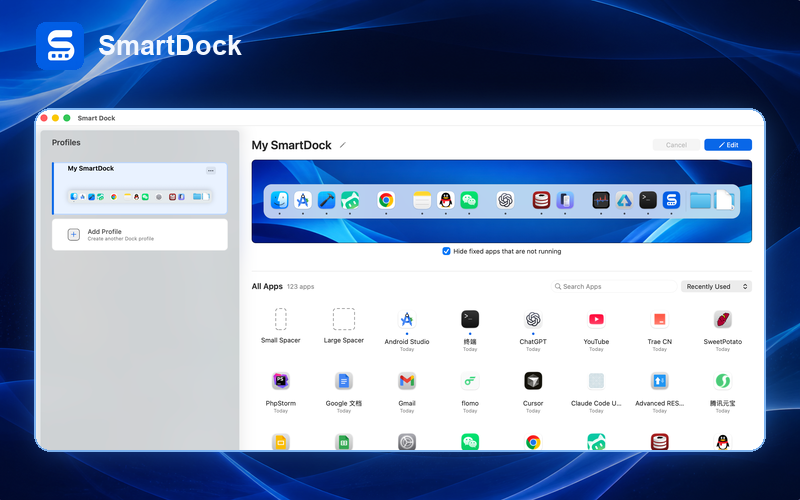Click the Google Slides icon in bottom row
This screenshot has width=800, height=500.
[x=281, y=442]
